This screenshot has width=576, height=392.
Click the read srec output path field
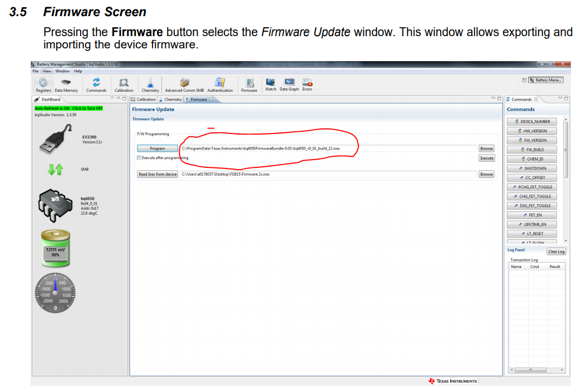pos(328,174)
